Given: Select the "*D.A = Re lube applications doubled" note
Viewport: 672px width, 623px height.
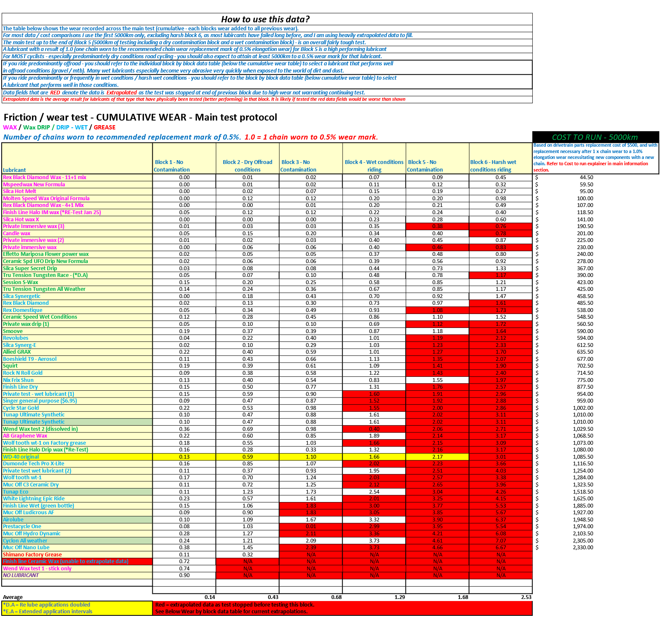Looking at the screenshot, I should tap(47, 605).
